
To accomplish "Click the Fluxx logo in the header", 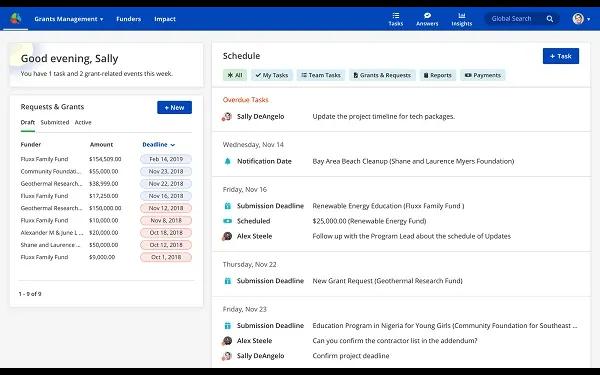I will coord(15,18).
